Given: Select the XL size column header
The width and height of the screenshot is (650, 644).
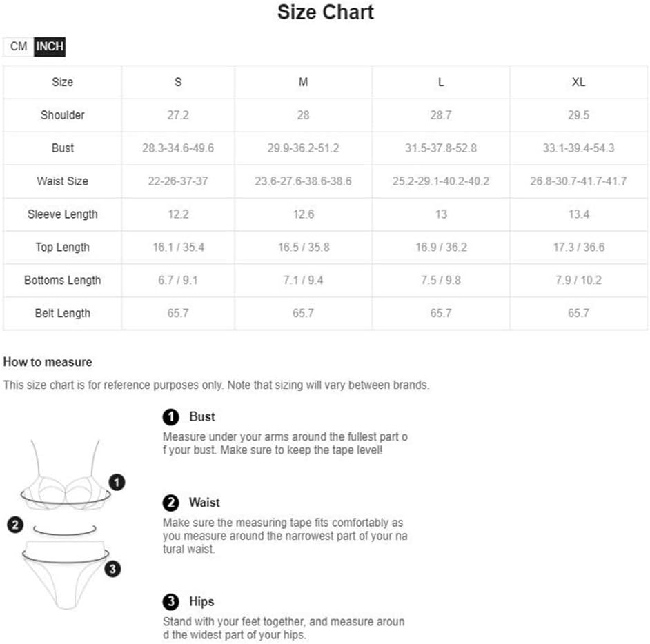Looking at the screenshot, I should pos(579,82).
